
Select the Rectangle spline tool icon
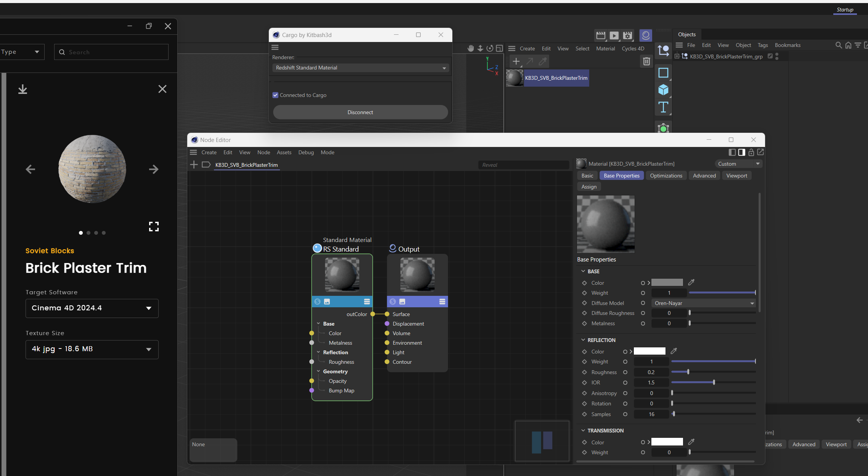tap(663, 73)
